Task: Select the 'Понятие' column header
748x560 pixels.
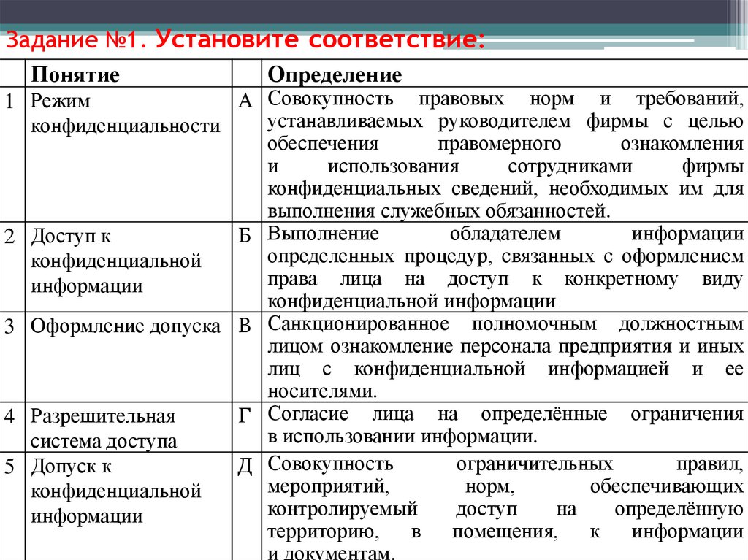Action: tap(129, 74)
